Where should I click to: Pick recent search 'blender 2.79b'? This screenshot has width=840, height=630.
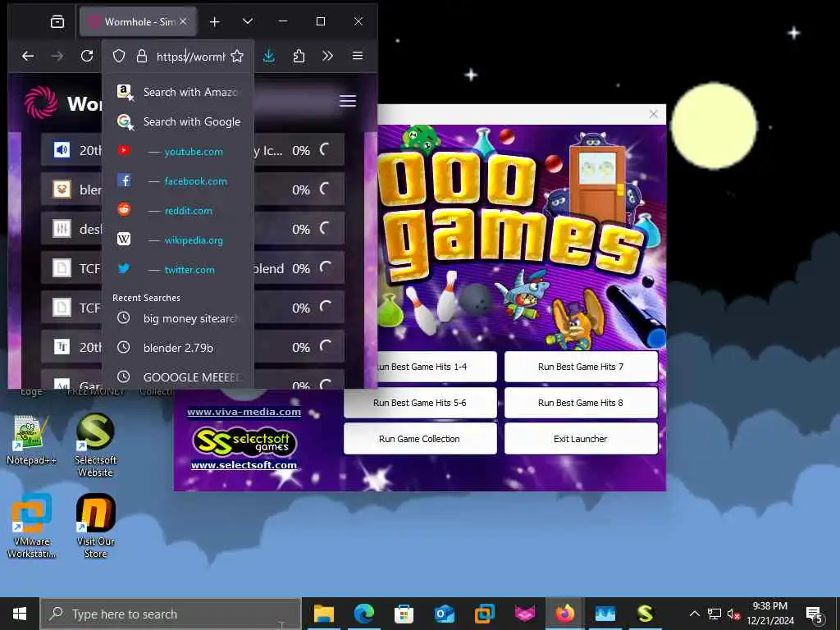pos(178,348)
